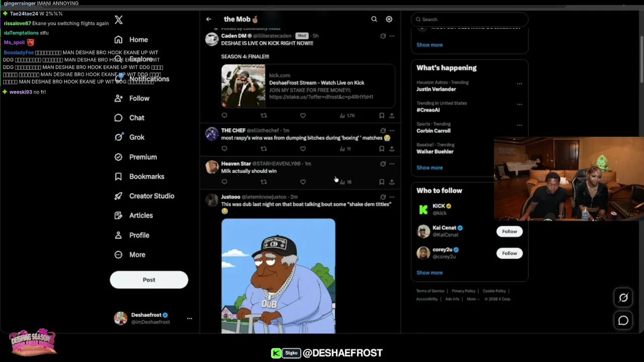Open Premium in the sidebar
644x362 pixels.
135,157
